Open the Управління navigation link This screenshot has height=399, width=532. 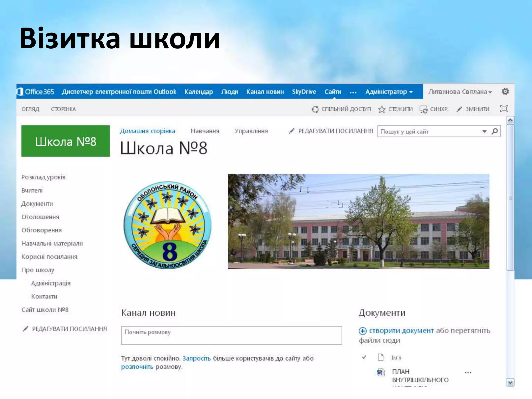click(x=251, y=131)
